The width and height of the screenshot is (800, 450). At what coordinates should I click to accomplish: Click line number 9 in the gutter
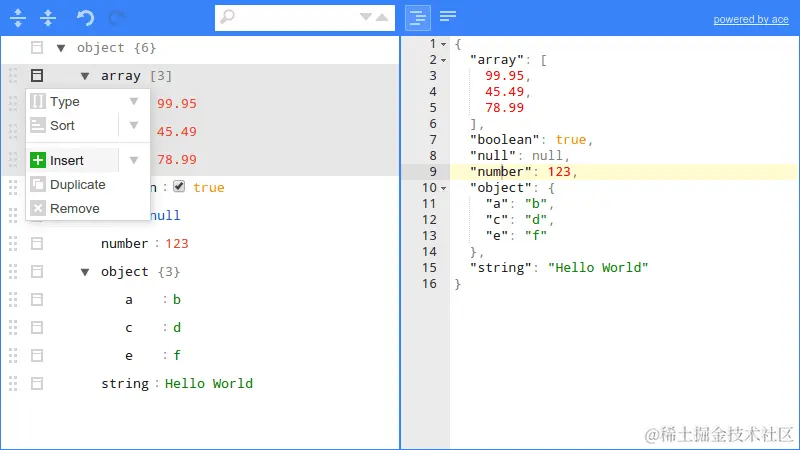click(x=433, y=172)
